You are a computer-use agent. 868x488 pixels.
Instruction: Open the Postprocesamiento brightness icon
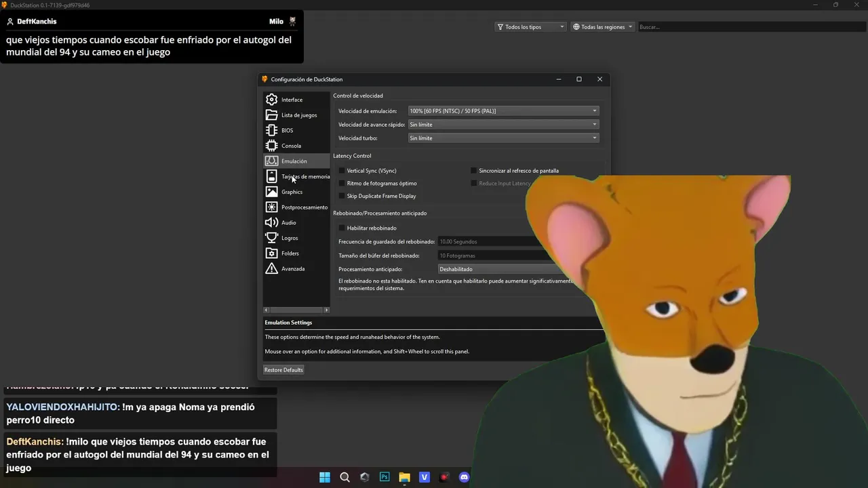271,207
